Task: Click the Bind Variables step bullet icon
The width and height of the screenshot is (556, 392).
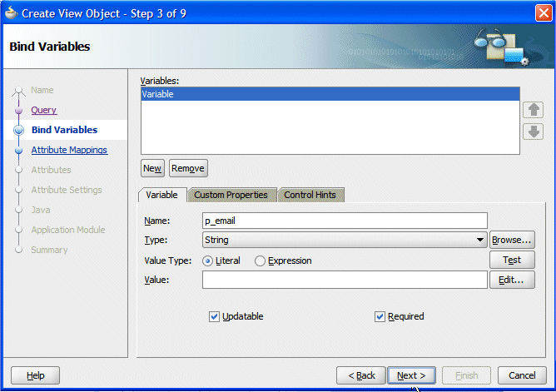Action: [x=19, y=130]
